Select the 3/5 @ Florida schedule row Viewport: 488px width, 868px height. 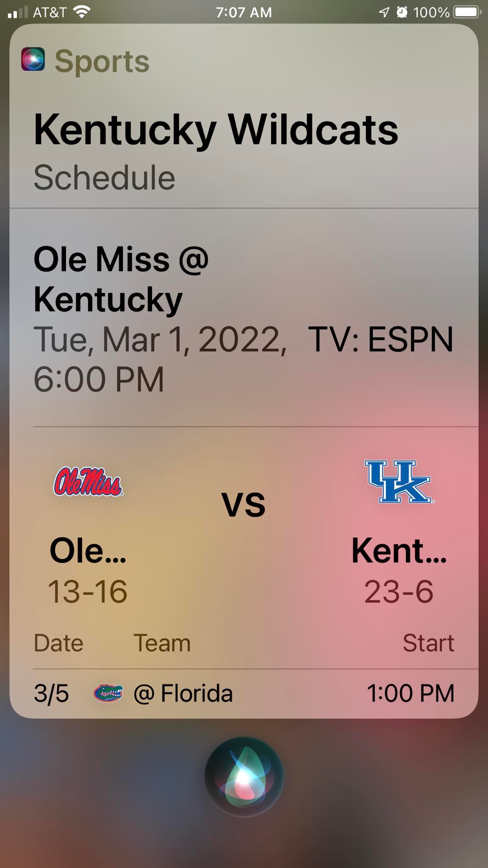244,693
